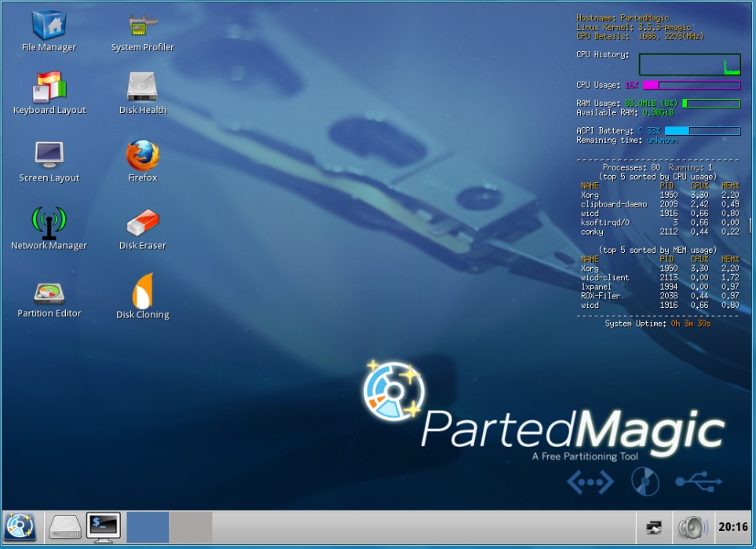
Task: Switch to the second gray workspace
Action: (x=191, y=527)
